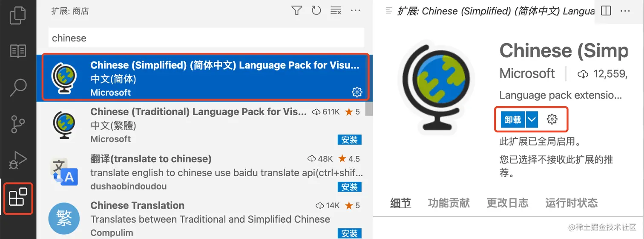Open more actions in the extensions header

(356, 11)
